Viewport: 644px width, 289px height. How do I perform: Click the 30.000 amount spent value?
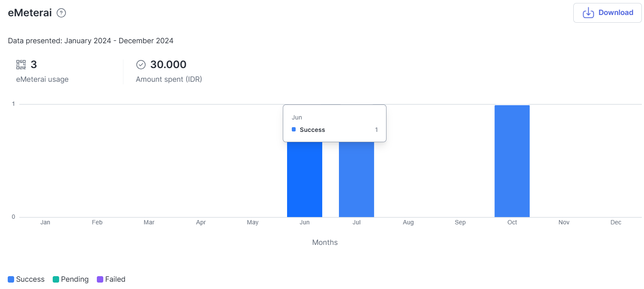168,65
